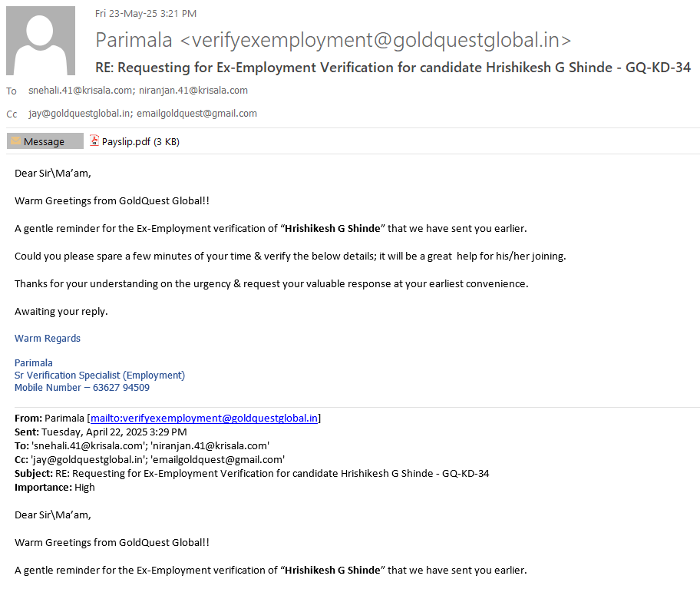Click the PDF icon beside Payslip.pdf
Image resolution: width=700 pixels, height=589 pixels.
pos(94,141)
